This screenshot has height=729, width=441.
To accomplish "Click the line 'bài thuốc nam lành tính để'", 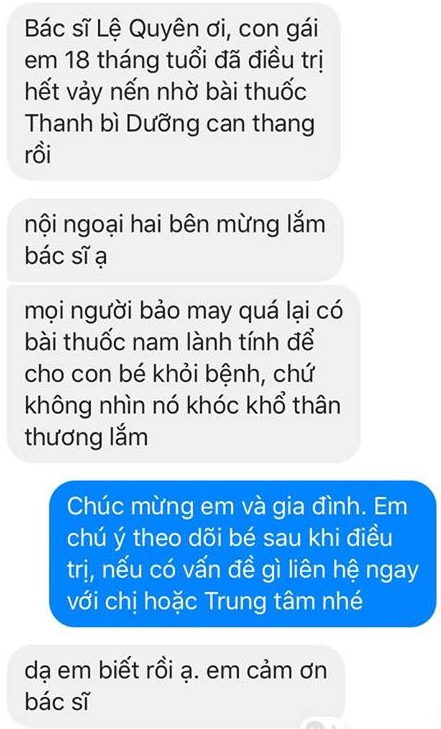I will pos(170,342).
